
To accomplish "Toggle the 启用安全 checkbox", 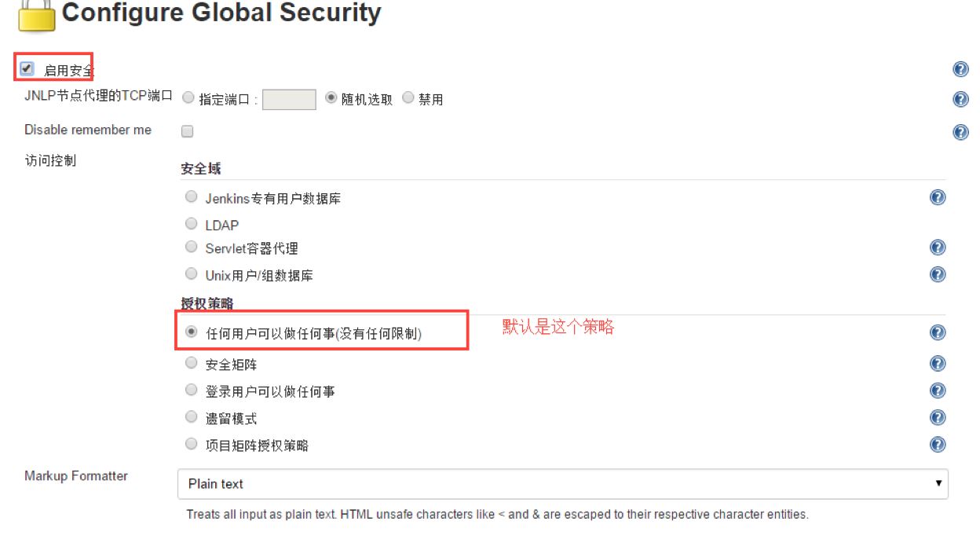I will [x=27, y=68].
